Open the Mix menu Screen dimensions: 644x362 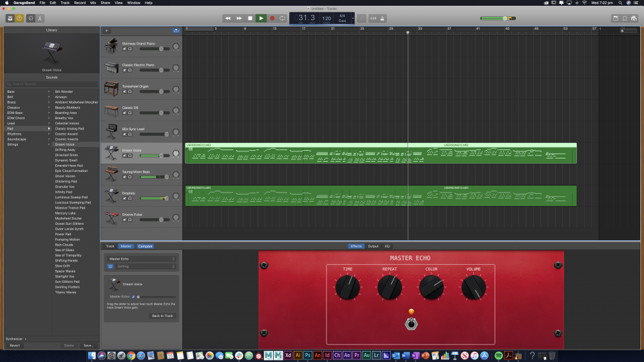coord(93,3)
